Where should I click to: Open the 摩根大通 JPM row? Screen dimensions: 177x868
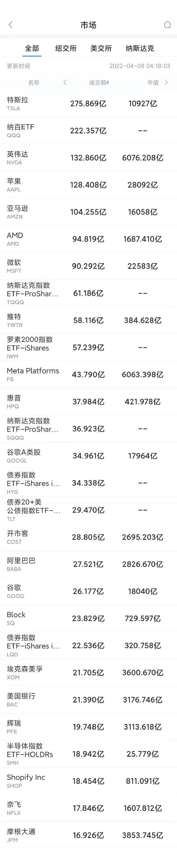(x=88, y=835)
